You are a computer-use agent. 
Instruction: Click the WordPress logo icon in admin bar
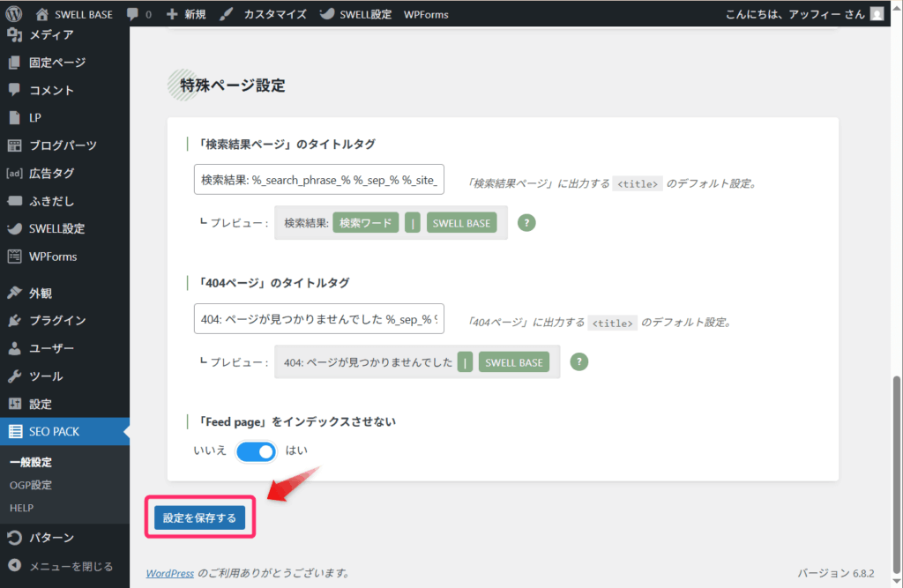point(13,13)
